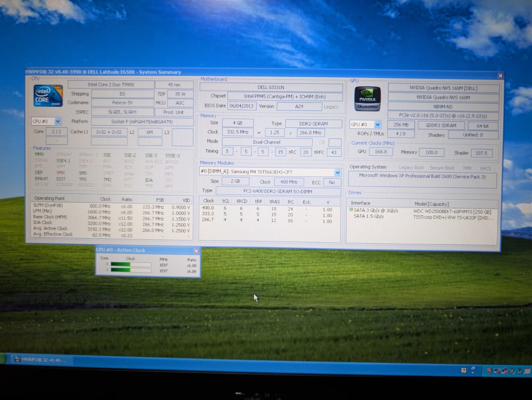The width and height of the screenshot is (532, 400).
Task: Click the Intel PM45 (Cantiga-PM) chipset field
Action: [285, 97]
